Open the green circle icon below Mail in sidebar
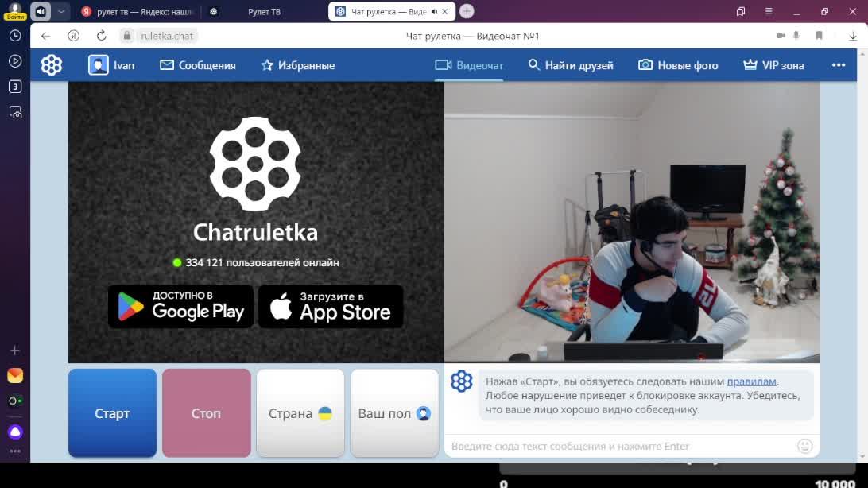This screenshot has width=868, height=488. point(15,401)
